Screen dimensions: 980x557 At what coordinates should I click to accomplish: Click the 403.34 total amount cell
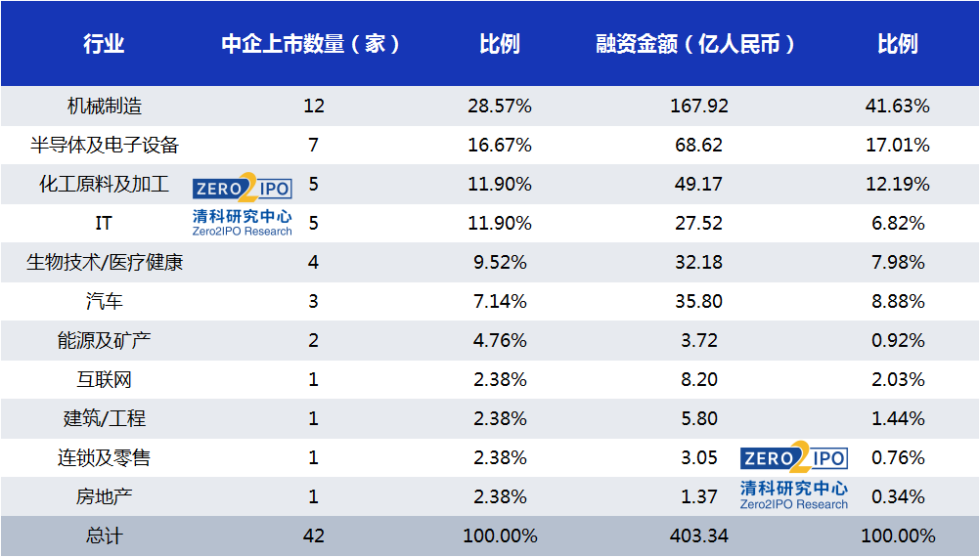698,536
